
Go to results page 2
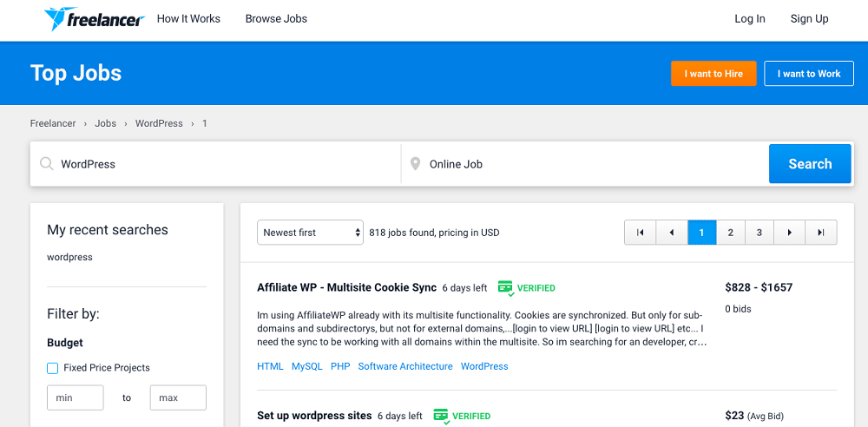(x=731, y=233)
